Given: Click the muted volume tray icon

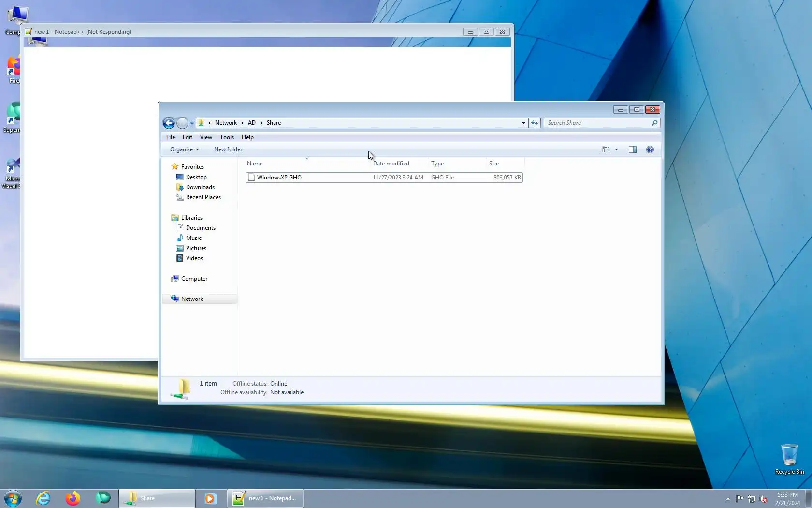Looking at the screenshot, I should (764, 499).
